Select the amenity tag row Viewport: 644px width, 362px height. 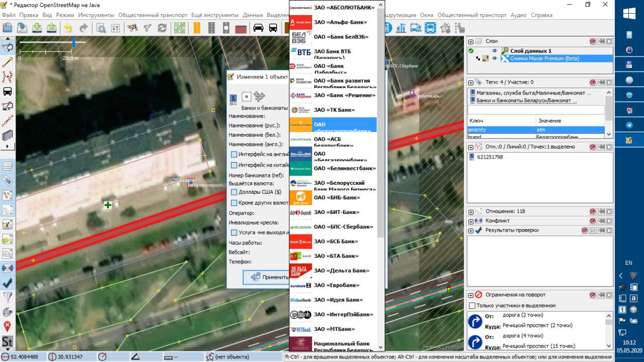coord(536,130)
